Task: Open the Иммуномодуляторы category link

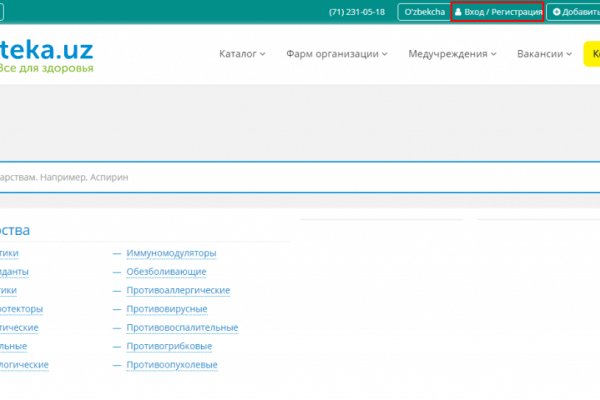Action: (x=171, y=253)
